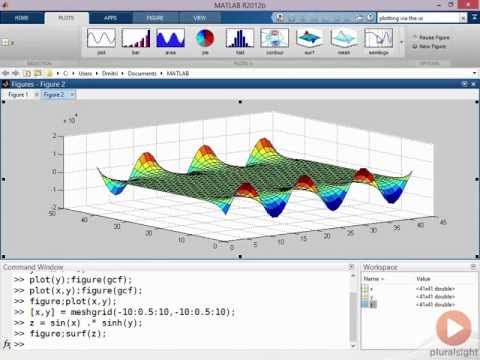Image resolution: width=480 pixels, height=360 pixels.
Task: Open the Command Window actions menu
Action: click(351, 267)
